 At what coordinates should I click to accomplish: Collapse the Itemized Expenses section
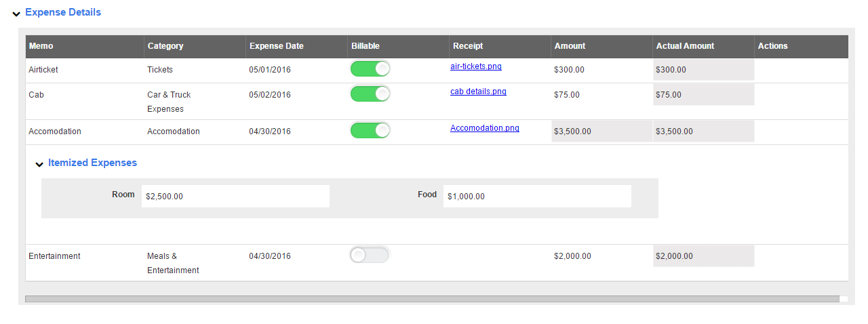click(39, 163)
